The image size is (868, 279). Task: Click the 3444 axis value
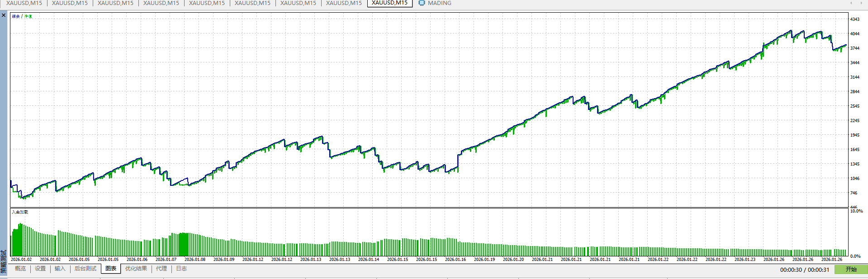pyautogui.click(x=854, y=63)
